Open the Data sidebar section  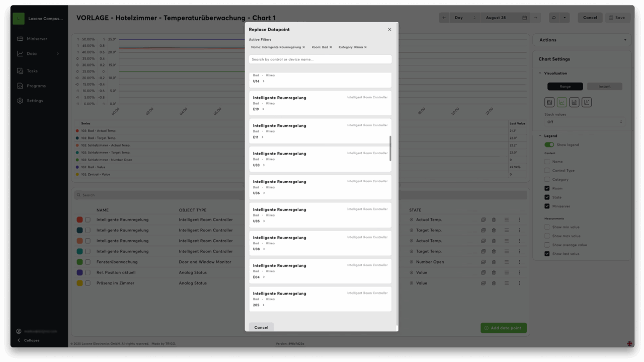coord(39,53)
